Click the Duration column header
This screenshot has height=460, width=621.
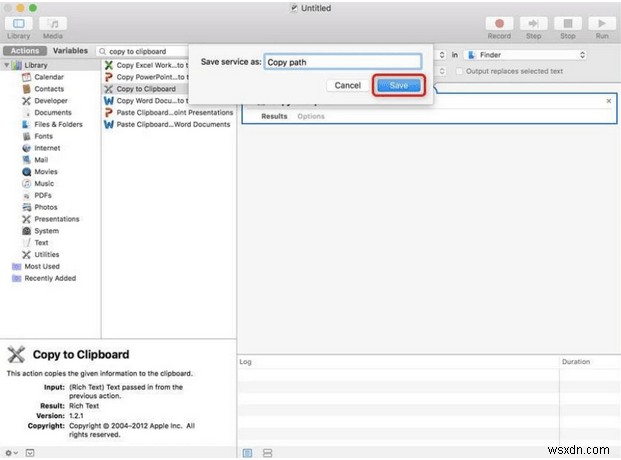576,362
